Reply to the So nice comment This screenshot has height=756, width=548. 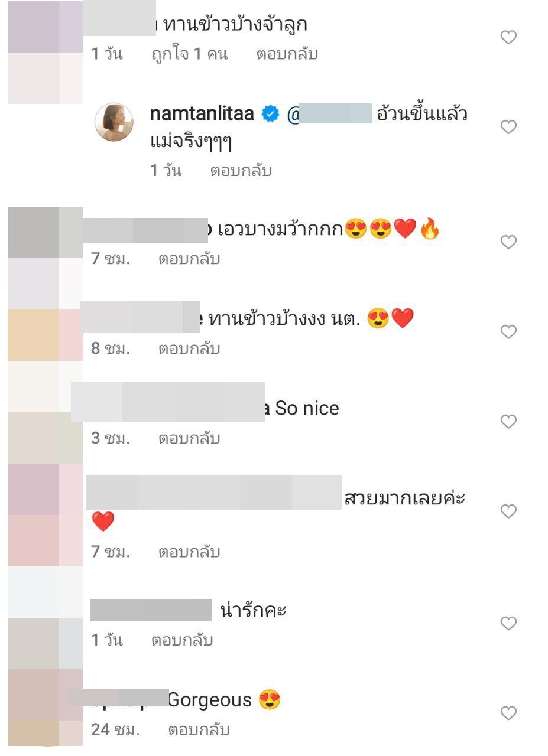coord(189,438)
